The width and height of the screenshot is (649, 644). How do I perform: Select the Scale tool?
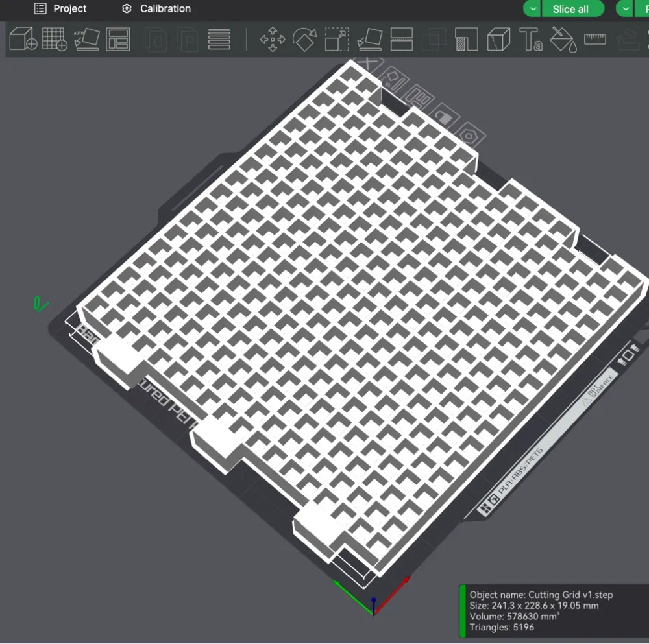pos(336,40)
